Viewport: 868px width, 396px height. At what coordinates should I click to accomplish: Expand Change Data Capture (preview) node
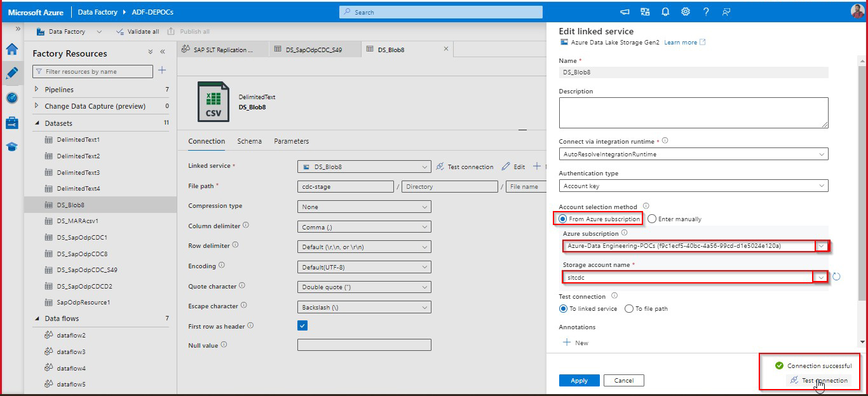click(37, 106)
